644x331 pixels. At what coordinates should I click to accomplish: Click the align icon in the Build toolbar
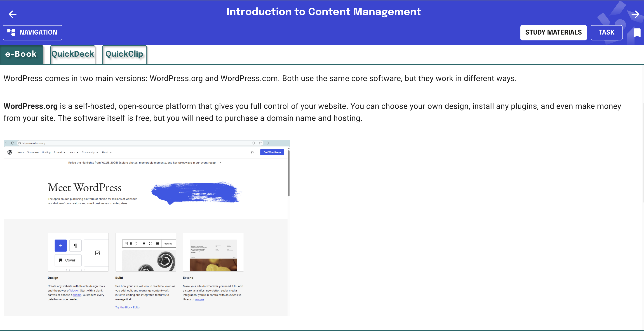144,244
